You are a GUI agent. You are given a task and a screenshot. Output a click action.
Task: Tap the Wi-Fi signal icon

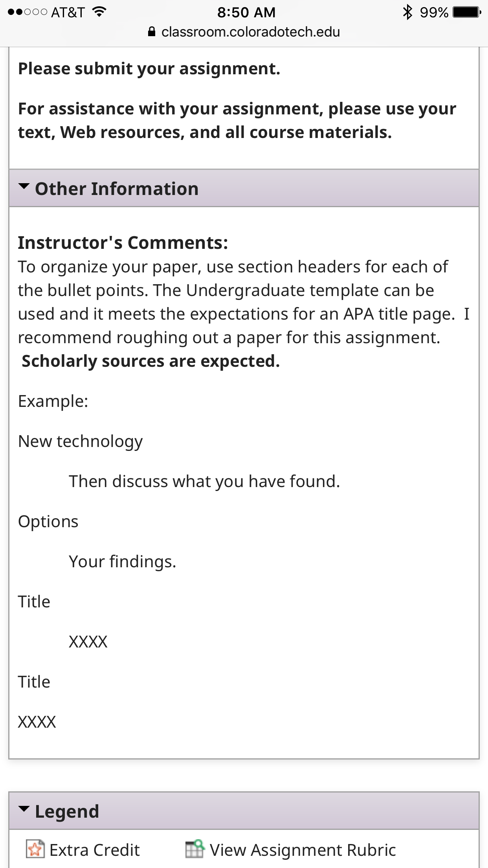click(99, 12)
